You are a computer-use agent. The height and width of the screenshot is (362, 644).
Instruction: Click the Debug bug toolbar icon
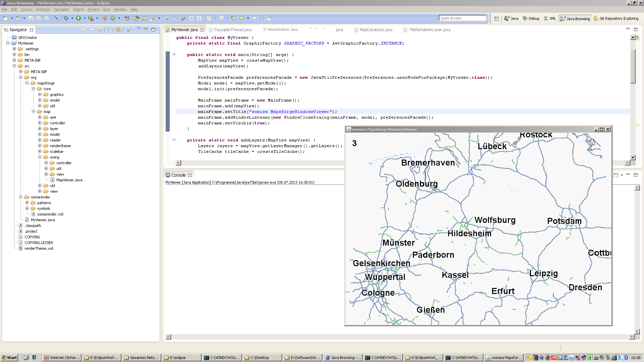66,18
